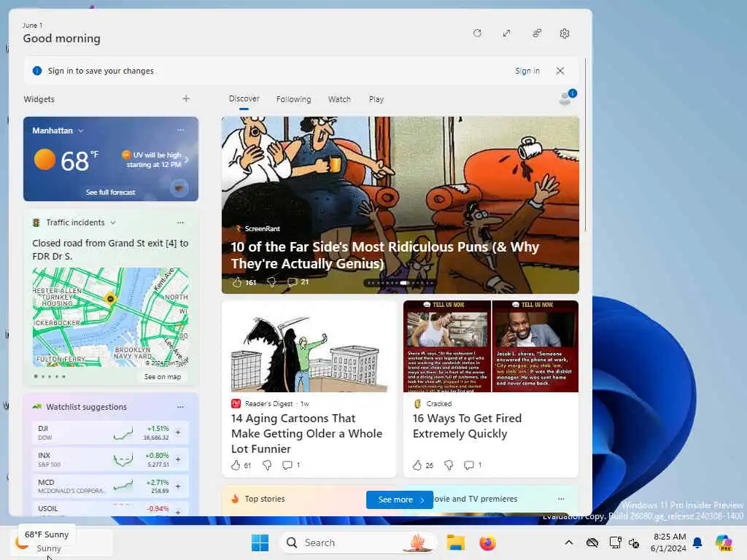Click the taskbar Search box
Viewport: 747px width, 560px height.
pos(357,542)
